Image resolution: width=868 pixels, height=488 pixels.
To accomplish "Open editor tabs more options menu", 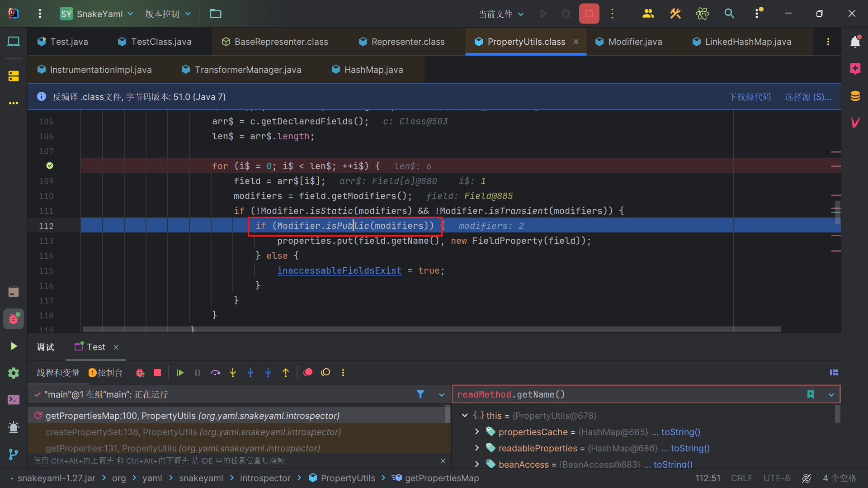I will tap(828, 42).
